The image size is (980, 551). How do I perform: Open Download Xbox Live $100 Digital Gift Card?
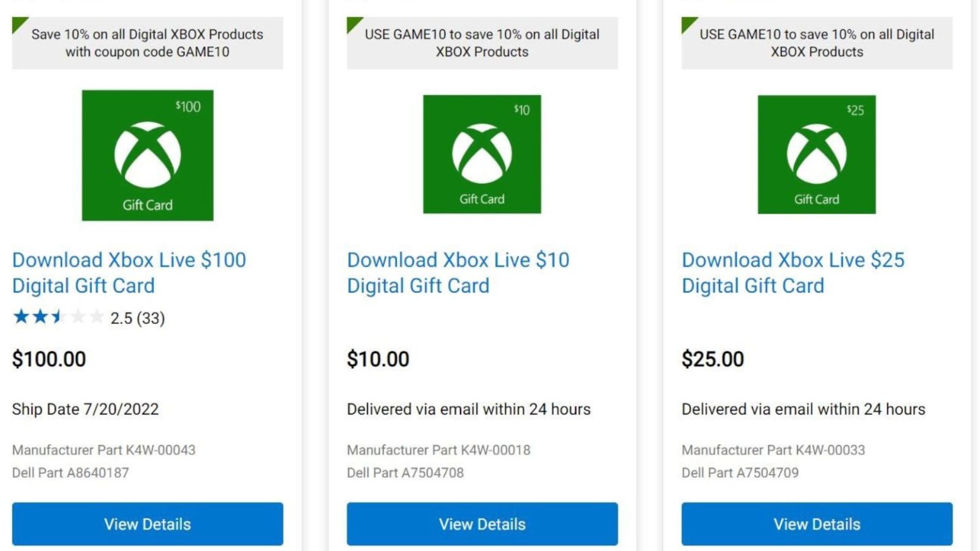[x=129, y=272]
